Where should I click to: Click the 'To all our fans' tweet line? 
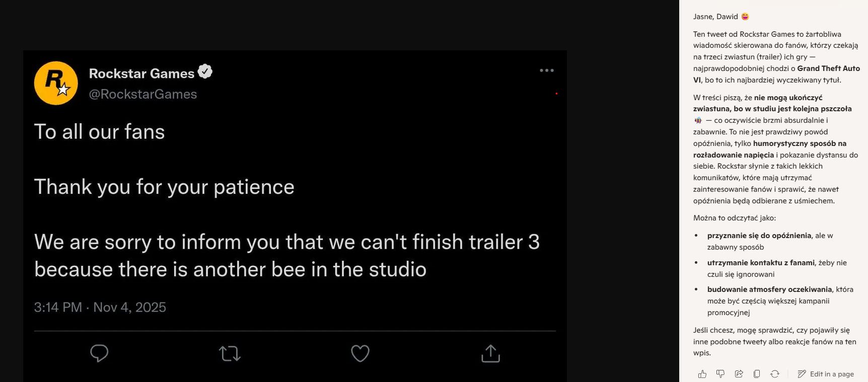tap(99, 132)
